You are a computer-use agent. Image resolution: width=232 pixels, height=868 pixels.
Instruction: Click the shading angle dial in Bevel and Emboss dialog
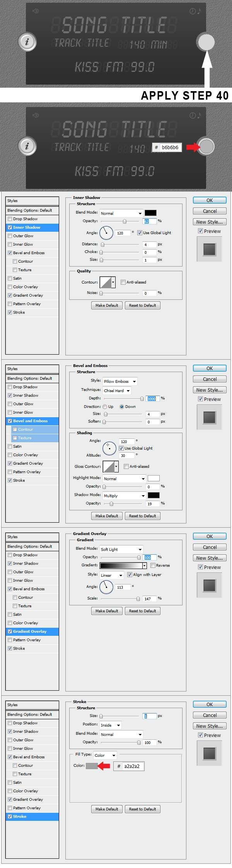pyautogui.click(x=109, y=448)
